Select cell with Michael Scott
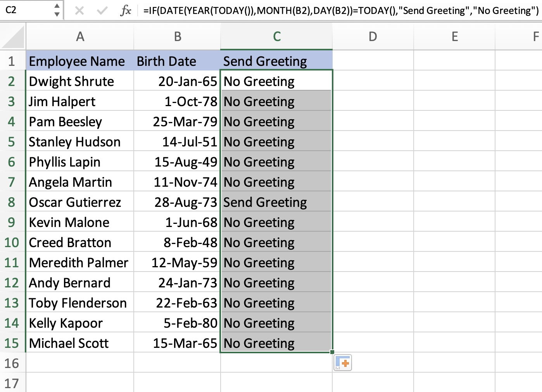Viewport: 542px width, 392px height. (x=80, y=343)
